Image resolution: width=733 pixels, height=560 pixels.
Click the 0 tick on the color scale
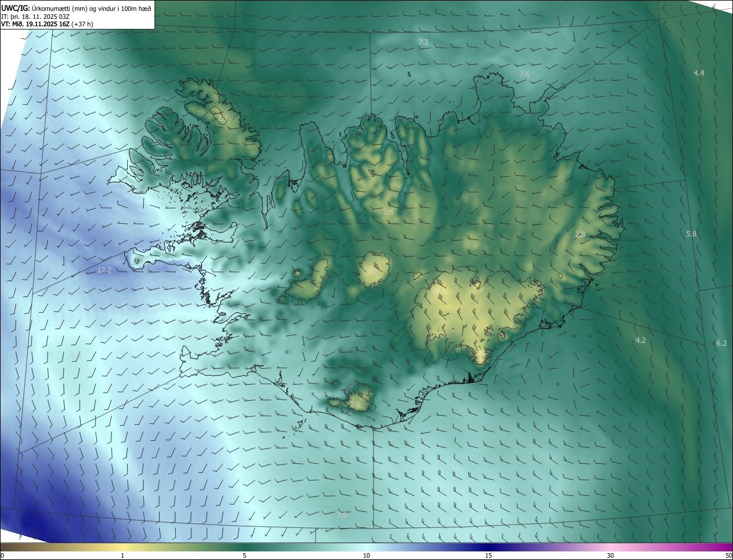(x=2, y=555)
